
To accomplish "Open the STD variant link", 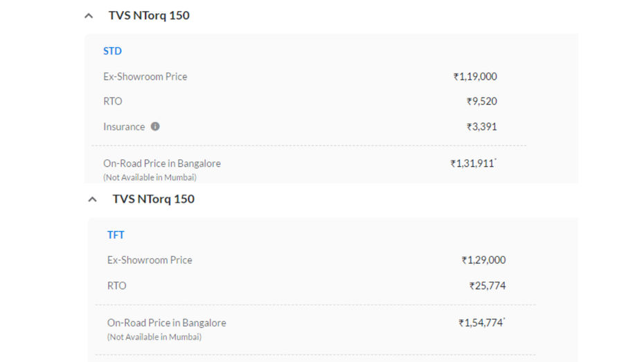I will 113,51.
